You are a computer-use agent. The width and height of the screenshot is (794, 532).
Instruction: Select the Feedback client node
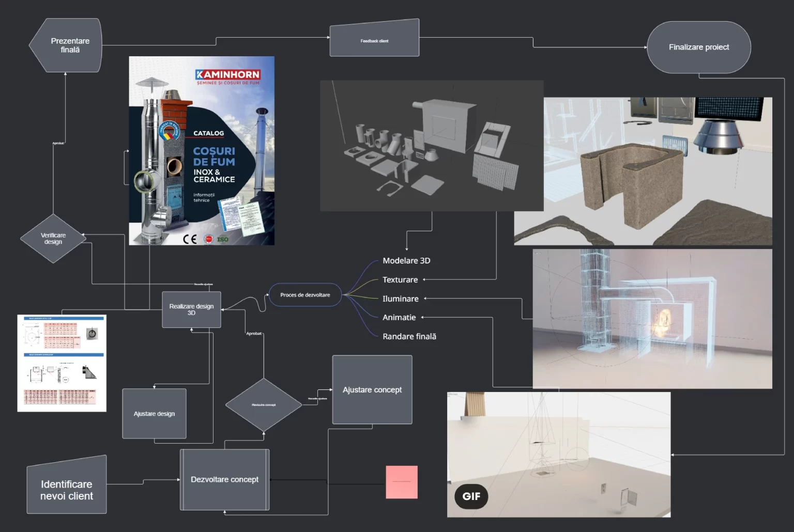[x=374, y=39]
